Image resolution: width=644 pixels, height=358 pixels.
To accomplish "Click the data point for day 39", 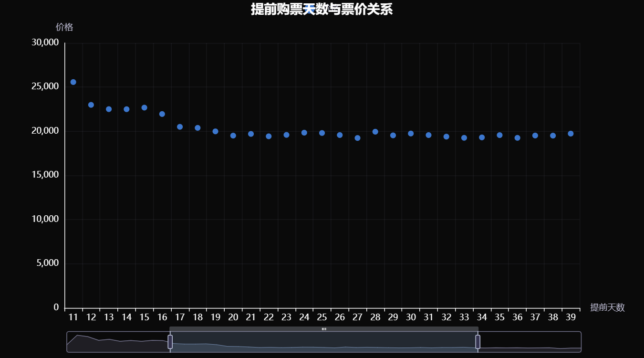I will [x=571, y=134].
